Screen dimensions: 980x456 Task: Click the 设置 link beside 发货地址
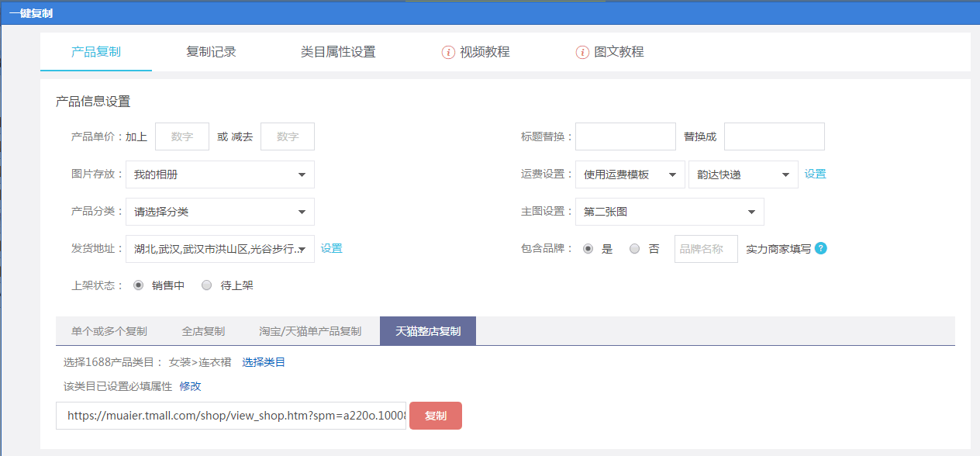point(332,248)
